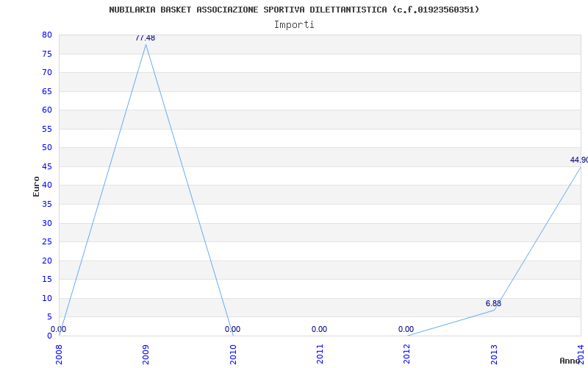Screen dimensions: 588x368
Task: Click the 80 y-axis tick label
Action: point(47,35)
